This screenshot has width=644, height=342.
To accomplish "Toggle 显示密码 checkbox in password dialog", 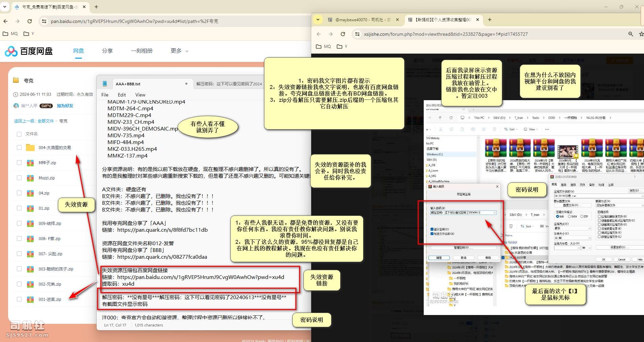I will (432, 229).
